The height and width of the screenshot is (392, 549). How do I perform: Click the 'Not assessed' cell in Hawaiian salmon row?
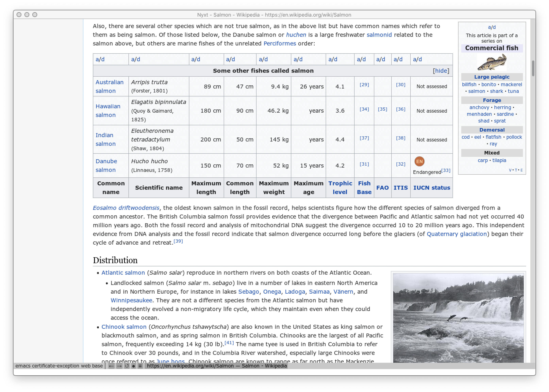[x=431, y=111]
